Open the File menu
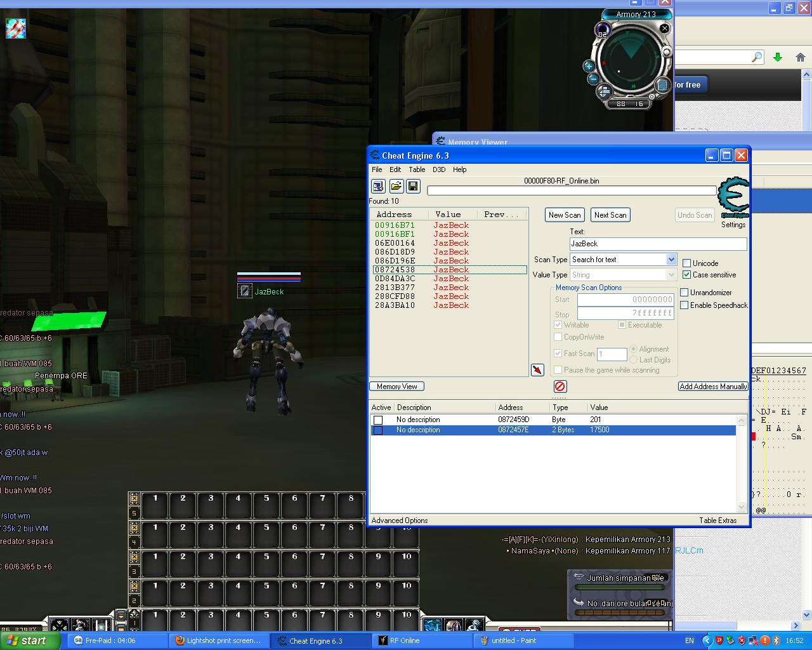Viewport: 812px width, 650px height. pos(377,169)
